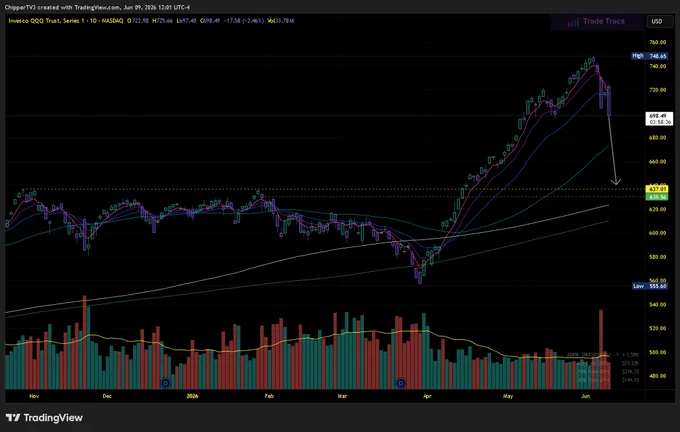Viewport: 680px width, 432px height.
Task: Click the Feb label on time axis
Action: (x=269, y=396)
